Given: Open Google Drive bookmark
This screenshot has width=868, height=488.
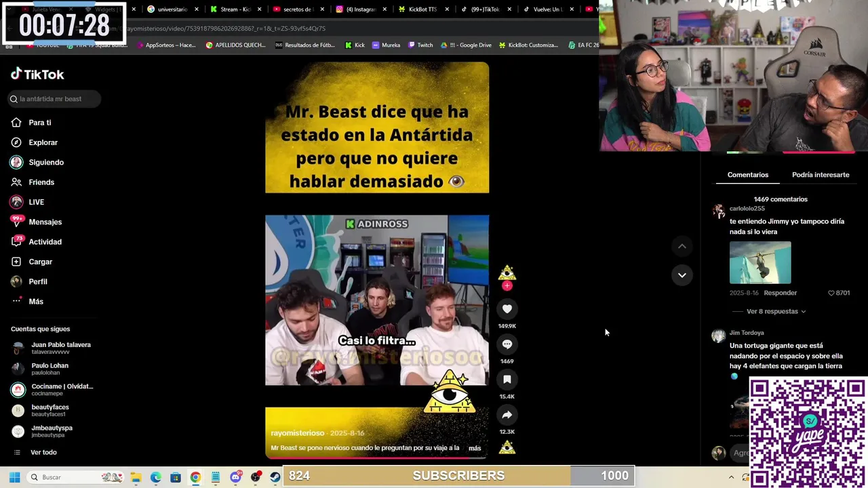Looking at the screenshot, I should click(x=466, y=45).
